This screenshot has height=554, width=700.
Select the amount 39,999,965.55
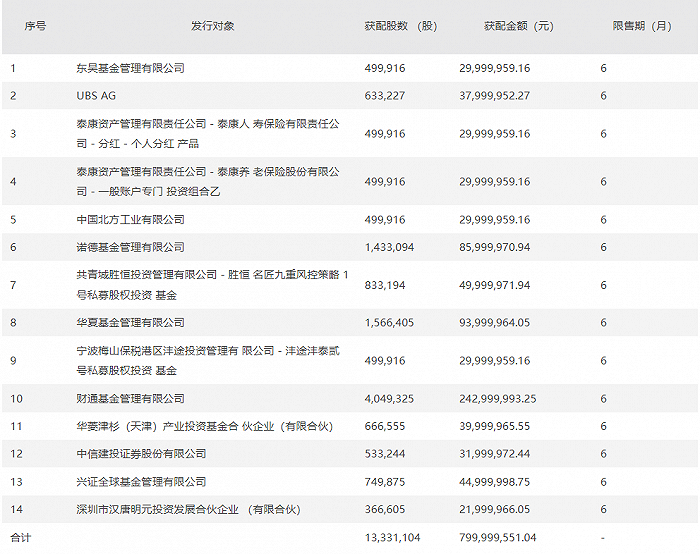(x=495, y=426)
